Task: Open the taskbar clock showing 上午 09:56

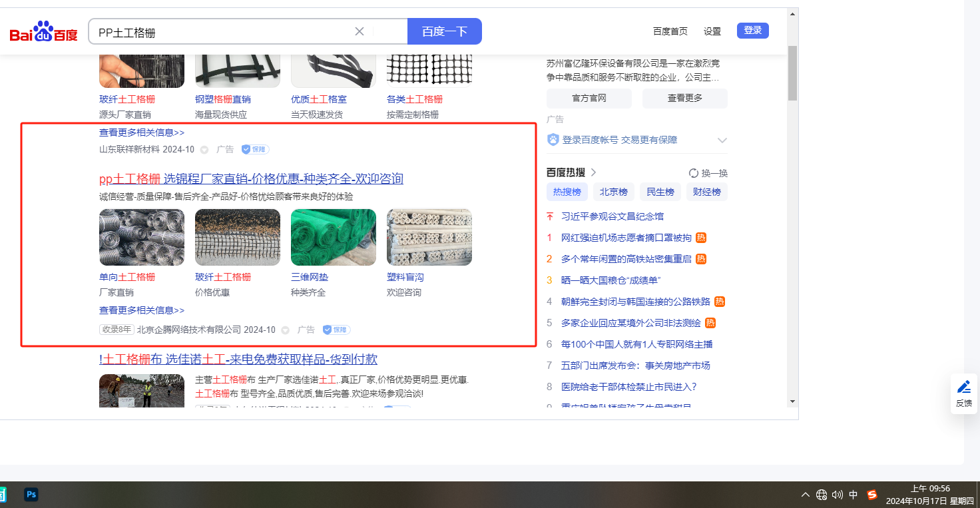Action: (931, 495)
